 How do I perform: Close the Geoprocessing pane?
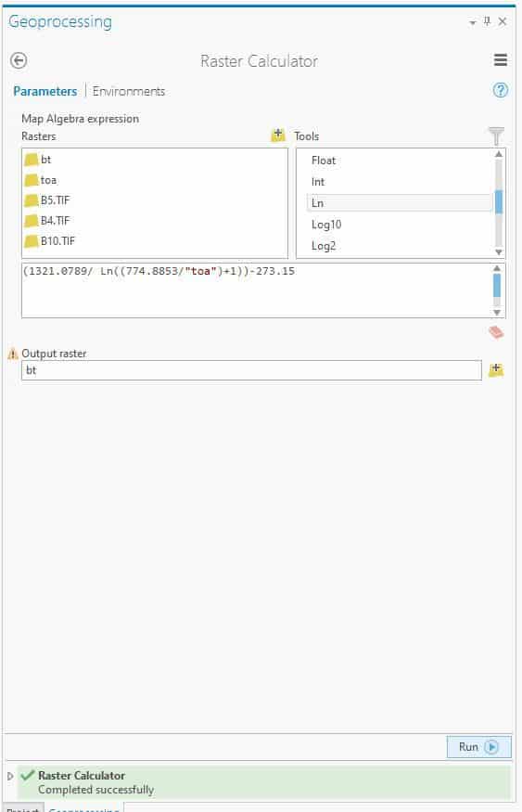pyautogui.click(x=503, y=21)
